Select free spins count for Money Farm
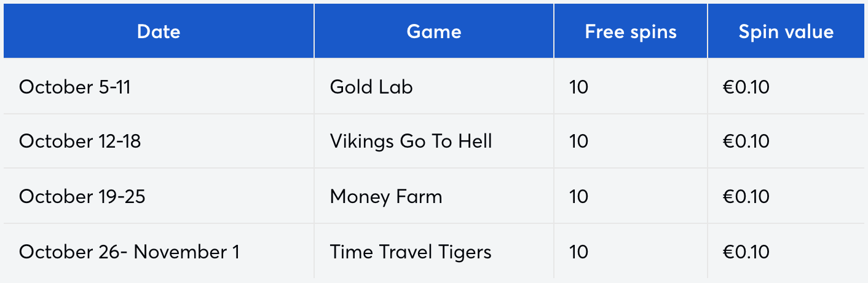This screenshot has width=868, height=283. pyautogui.click(x=579, y=197)
